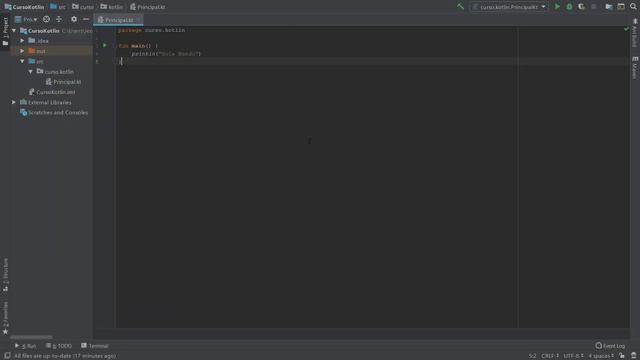Close the Principal.kt editor tab
The image size is (640, 360).
(x=138, y=20)
